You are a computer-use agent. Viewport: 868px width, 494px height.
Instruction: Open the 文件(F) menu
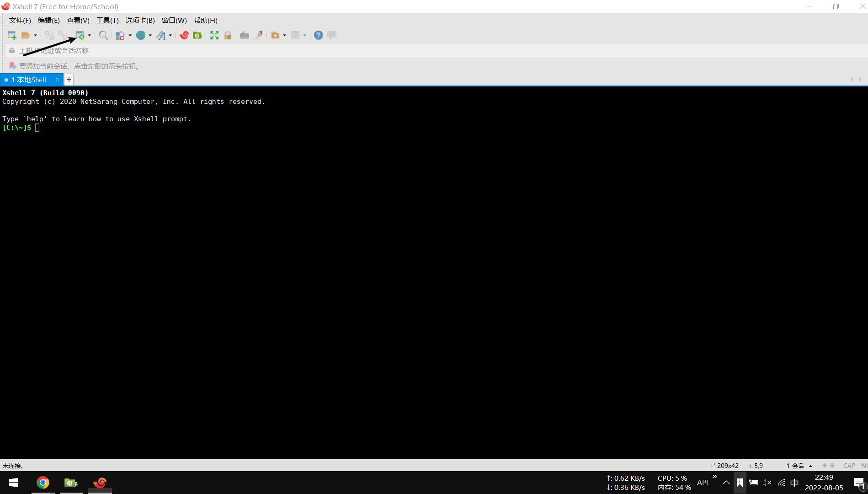pos(20,21)
